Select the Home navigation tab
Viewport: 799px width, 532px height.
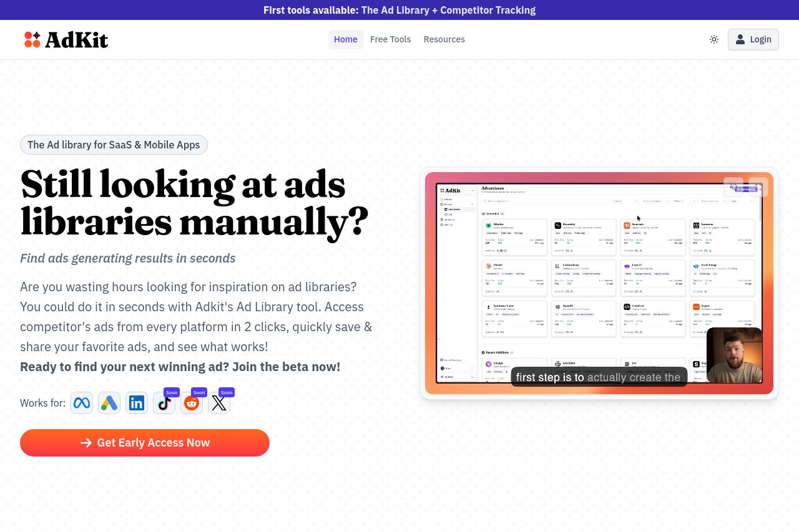[345, 39]
